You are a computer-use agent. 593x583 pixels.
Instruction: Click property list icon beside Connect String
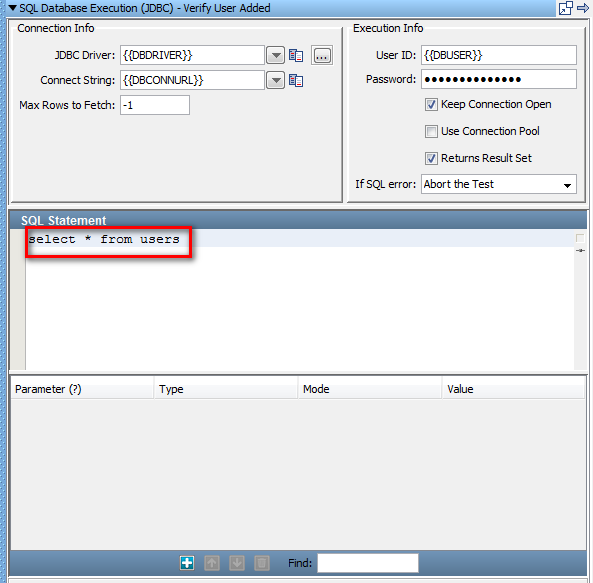pyautogui.click(x=296, y=80)
